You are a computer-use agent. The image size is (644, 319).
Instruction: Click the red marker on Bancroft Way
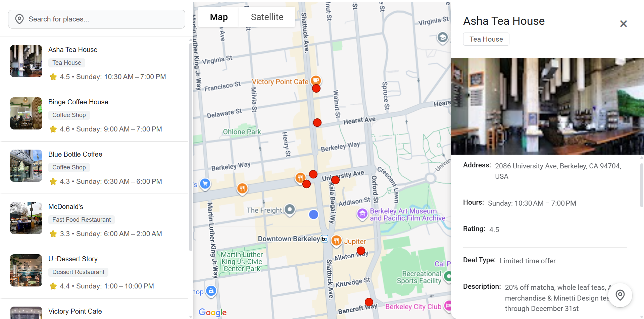click(x=369, y=302)
